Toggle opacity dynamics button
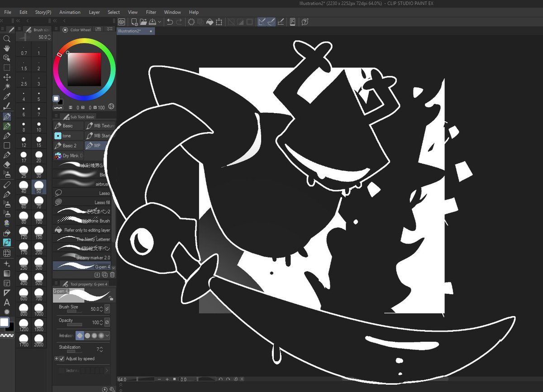 tap(107, 322)
